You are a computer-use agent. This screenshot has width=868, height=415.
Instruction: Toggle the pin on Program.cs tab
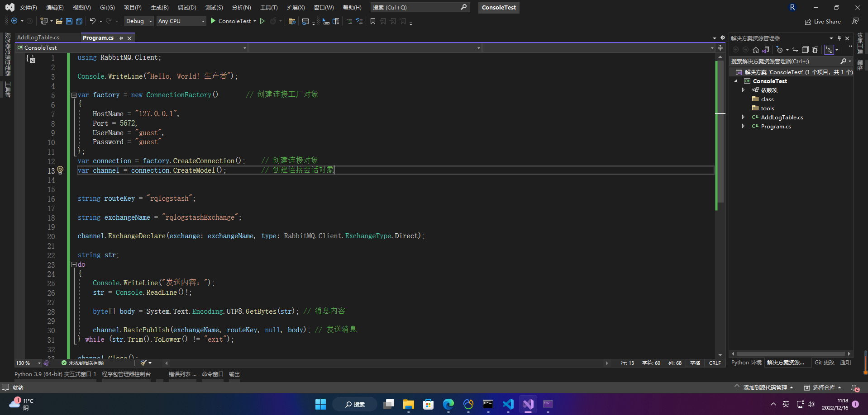(x=121, y=38)
